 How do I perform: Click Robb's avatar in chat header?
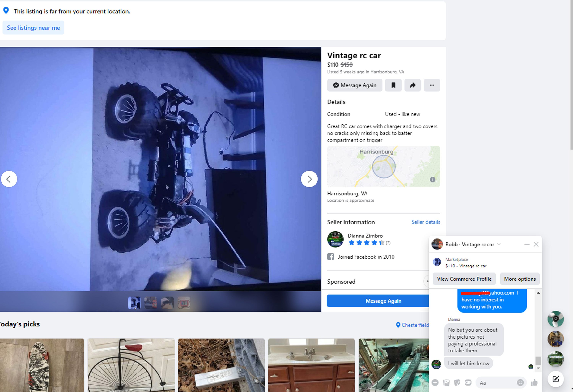(x=437, y=244)
